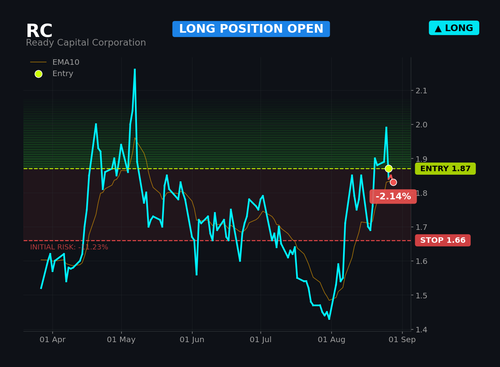This screenshot has height=367, width=500.
Task: Click the 01 Jul axis label
Action: click(x=261, y=340)
